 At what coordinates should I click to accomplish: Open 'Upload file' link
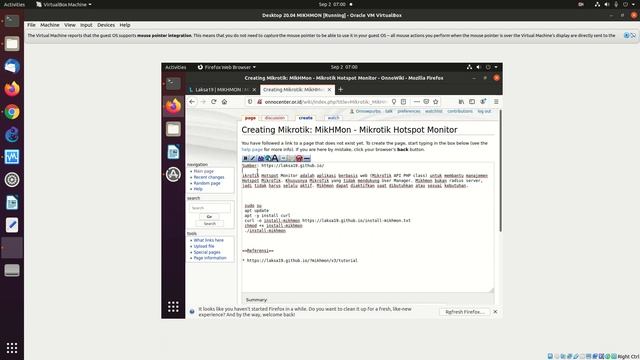tap(204, 247)
